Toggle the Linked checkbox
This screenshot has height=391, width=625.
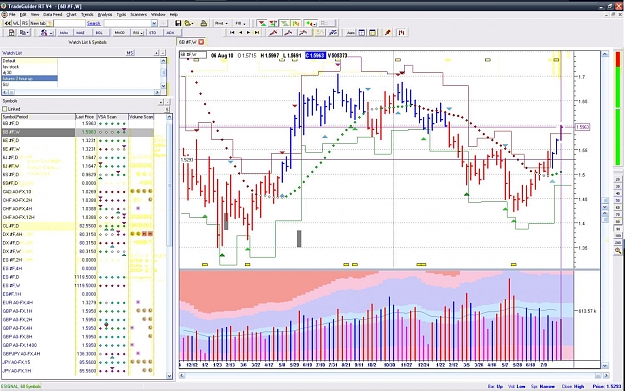pyautogui.click(x=5, y=109)
